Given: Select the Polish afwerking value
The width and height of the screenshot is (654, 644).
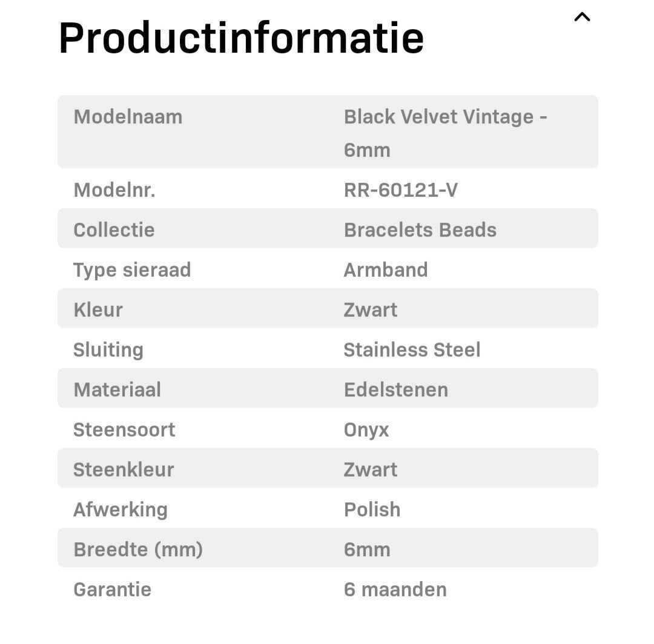Looking at the screenshot, I should pos(372,510).
